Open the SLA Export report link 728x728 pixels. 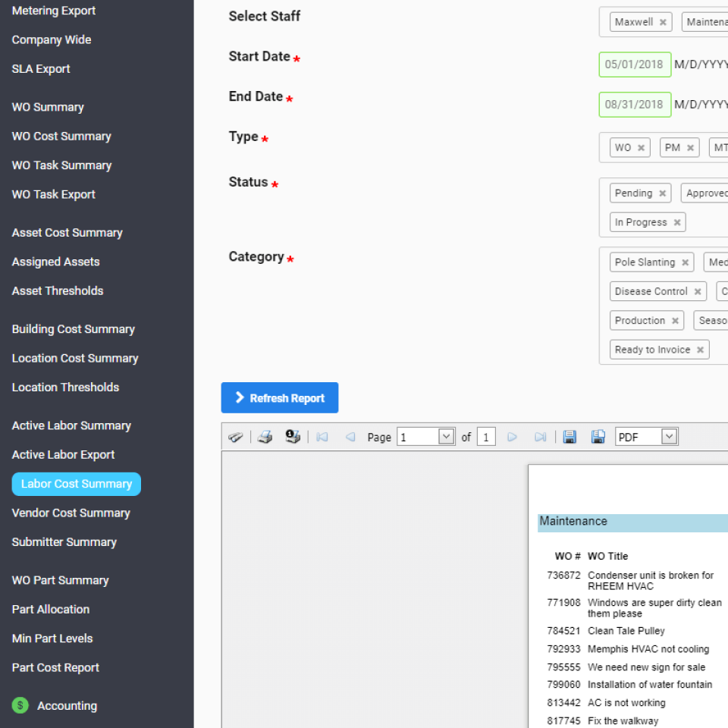[x=41, y=68]
